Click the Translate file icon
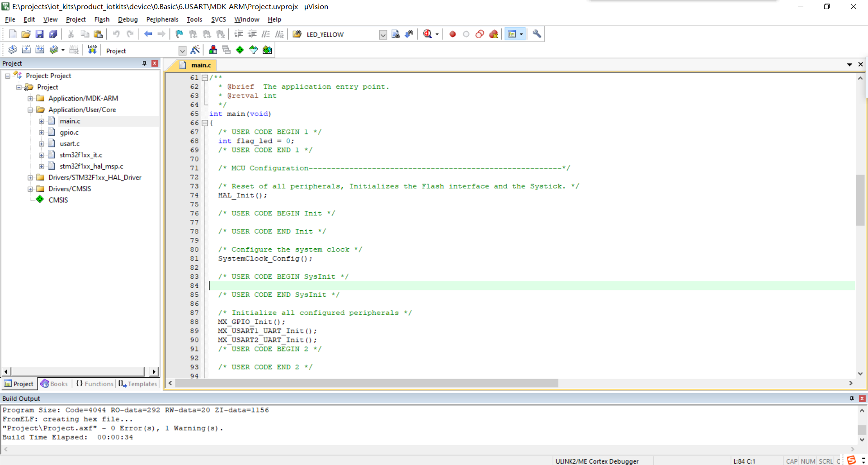 pyautogui.click(x=13, y=50)
